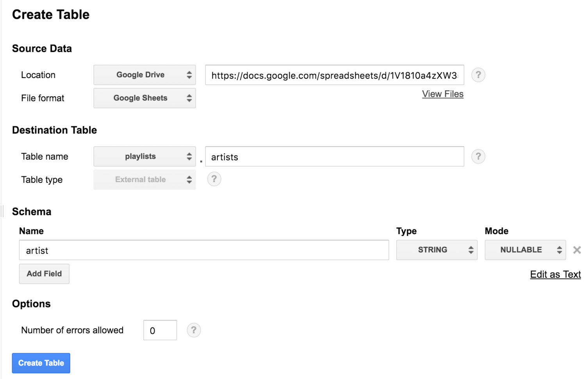
Task: Click the stepper arrows on the STRING selector
Action: pyautogui.click(x=470, y=250)
